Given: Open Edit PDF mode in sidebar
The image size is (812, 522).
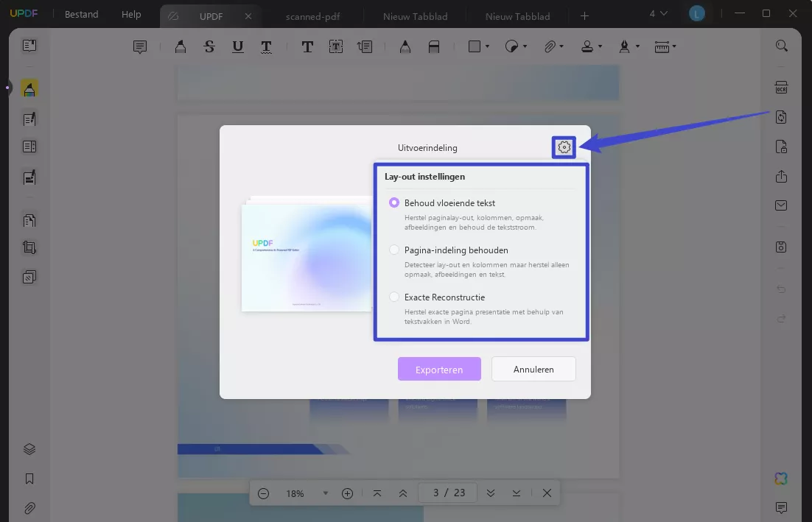Looking at the screenshot, I should point(29,119).
